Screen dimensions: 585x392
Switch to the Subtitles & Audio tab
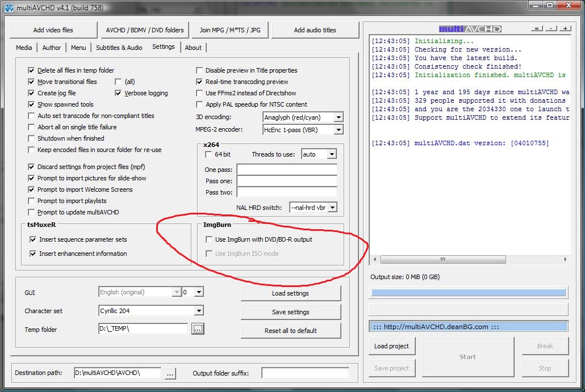(119, 48)
